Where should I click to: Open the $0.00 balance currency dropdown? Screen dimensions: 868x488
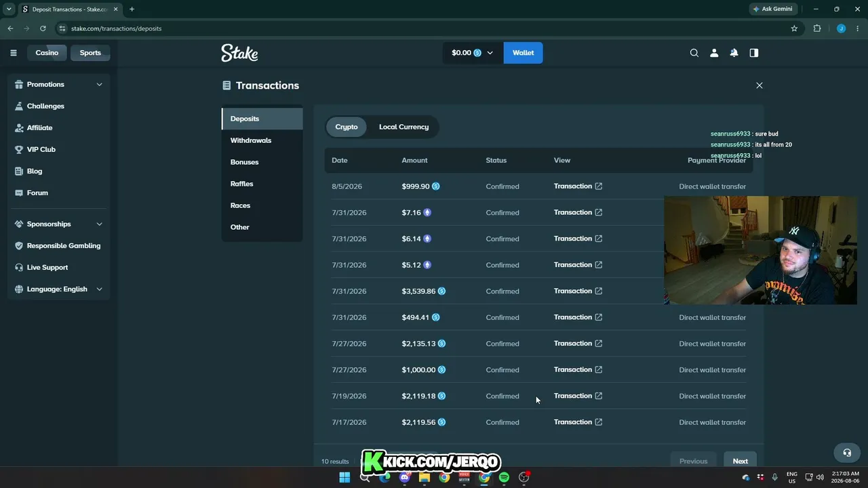tap(473, 53)
